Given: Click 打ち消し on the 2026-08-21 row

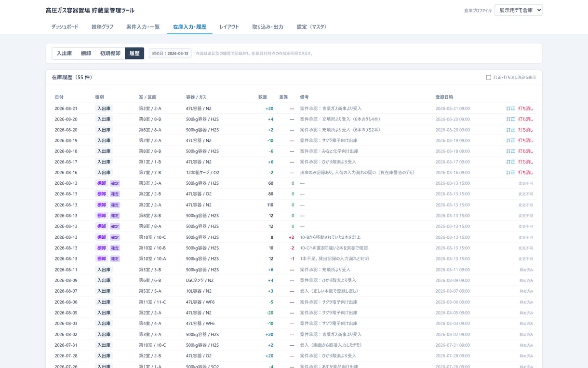Looking at the screenshot, I should tap(526, 109).
